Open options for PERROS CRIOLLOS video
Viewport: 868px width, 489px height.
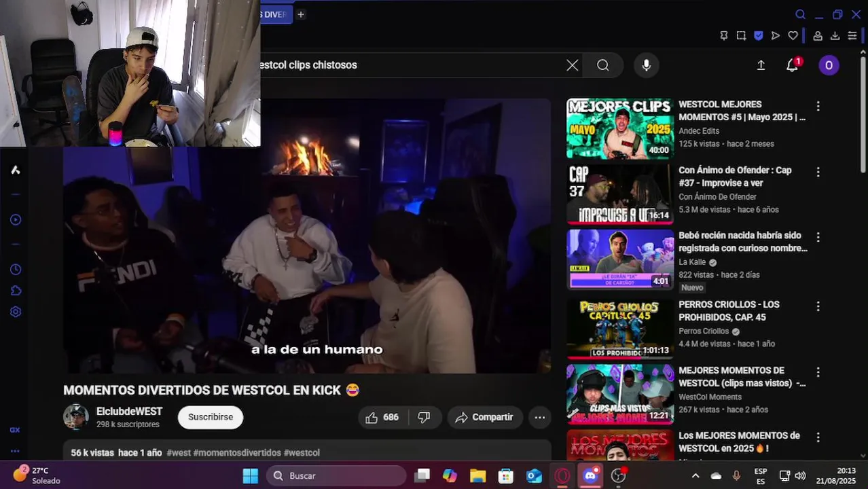[818, 306]
